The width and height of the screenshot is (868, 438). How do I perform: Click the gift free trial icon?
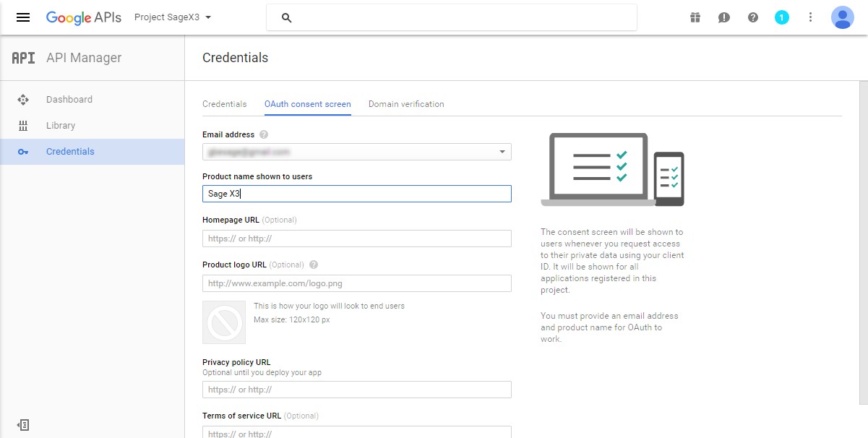pos(695,17)
